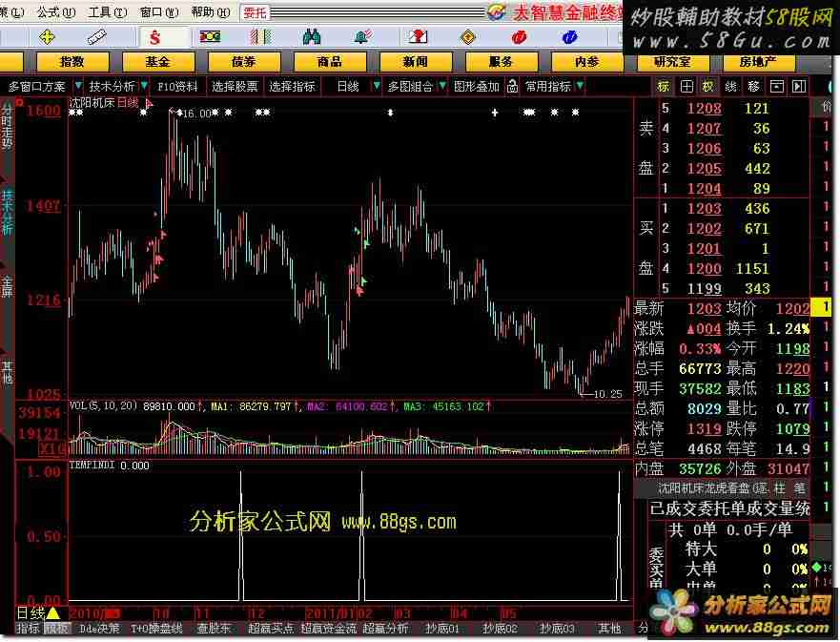Viewport: 840px width, 642px height.
Task: Open the 帮助 menu
Action: pyautogui.click(x=211, y=11)
